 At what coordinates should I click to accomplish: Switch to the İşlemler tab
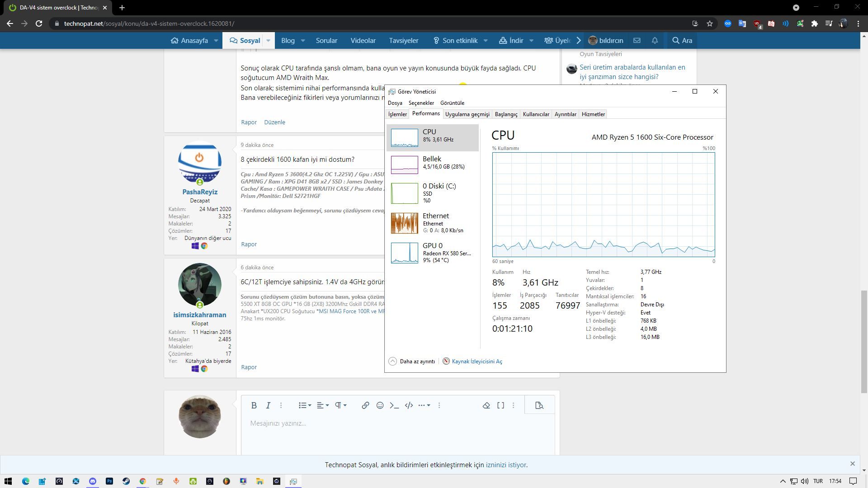coord(397,114)
